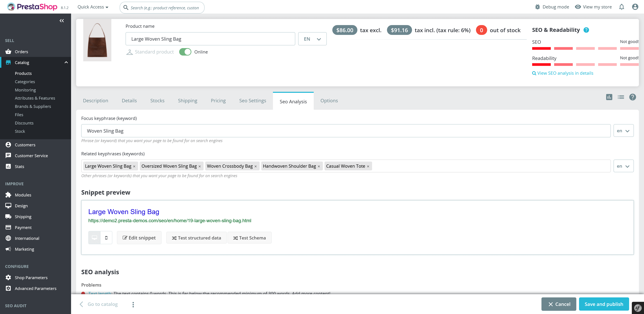Switch to the Stocks tab
Screen dimensions: 644x314
(157, 101)
